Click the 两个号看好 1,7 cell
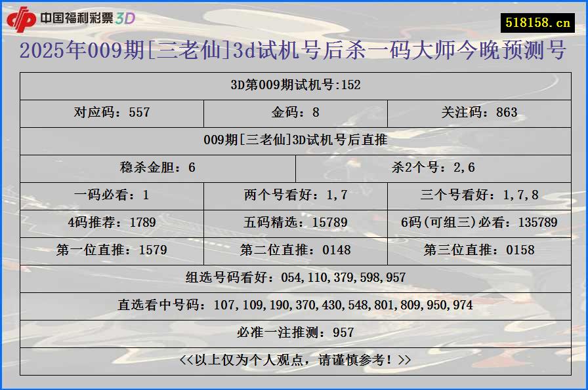The image size is (588, 390). point(294,195)
